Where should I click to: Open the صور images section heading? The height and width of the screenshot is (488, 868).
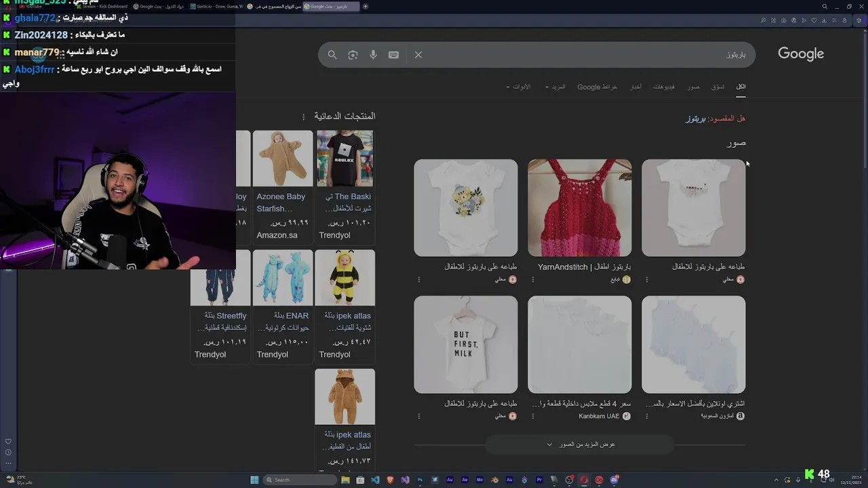click(x=736, y=143)
